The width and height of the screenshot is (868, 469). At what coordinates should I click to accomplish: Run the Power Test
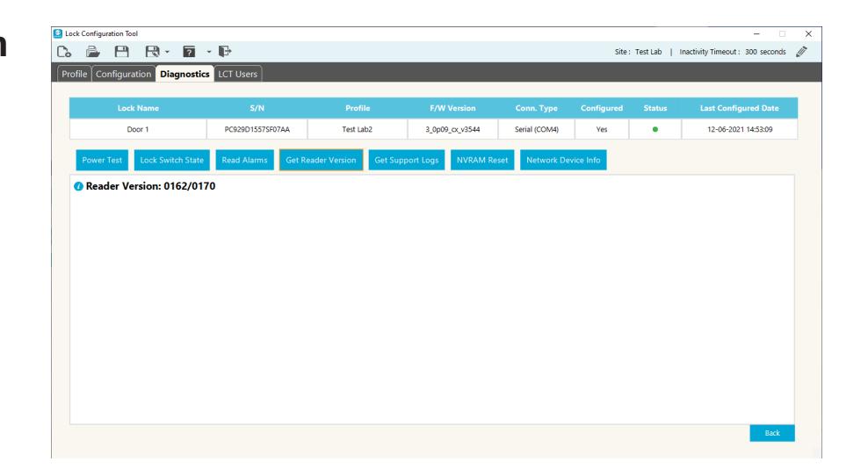pyautogui.click(x=102, y=160)
